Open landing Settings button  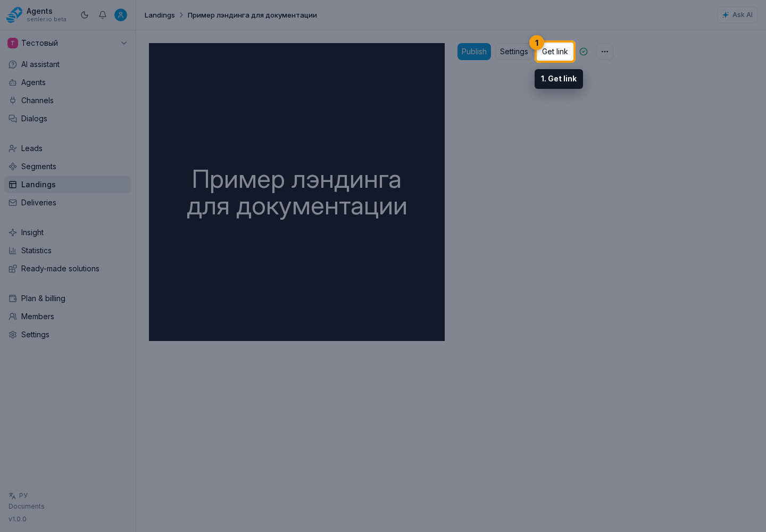514,52
